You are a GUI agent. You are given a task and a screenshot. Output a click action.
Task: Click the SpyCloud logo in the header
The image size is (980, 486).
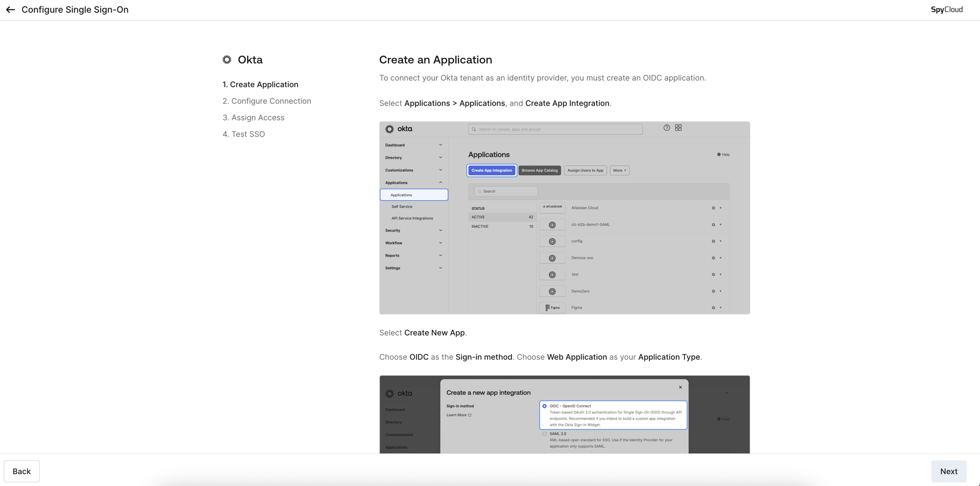coord(946,10)
